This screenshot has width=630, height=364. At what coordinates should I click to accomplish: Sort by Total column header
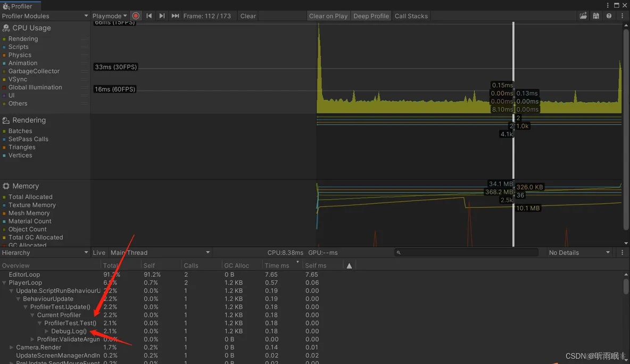coord(121,266)
